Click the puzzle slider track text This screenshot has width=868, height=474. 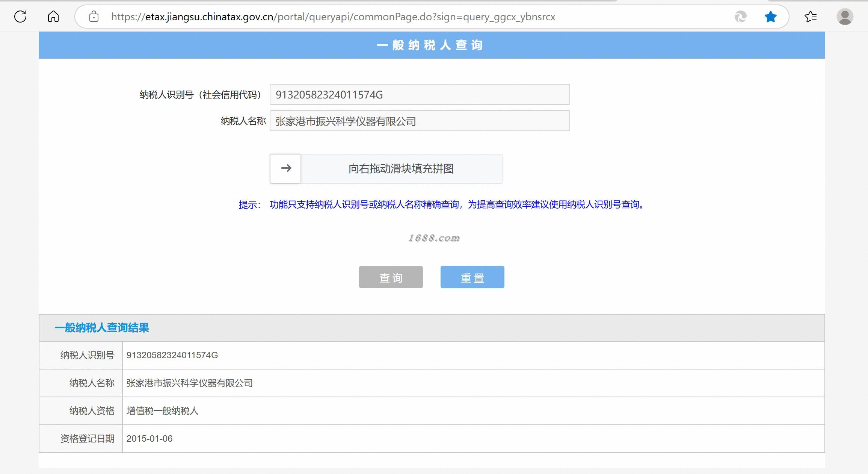[401, 169]
